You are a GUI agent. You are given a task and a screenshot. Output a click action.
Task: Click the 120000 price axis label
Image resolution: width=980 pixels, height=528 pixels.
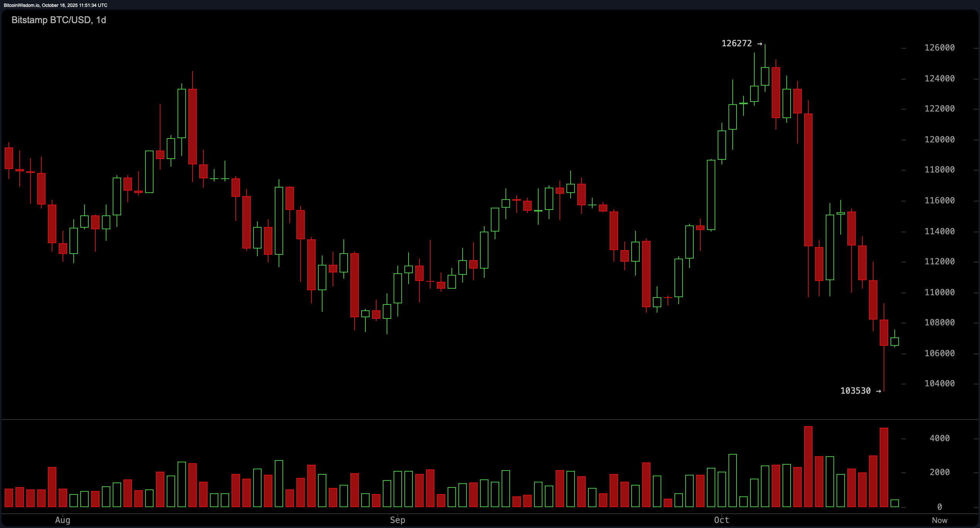[x=939, y=139]
